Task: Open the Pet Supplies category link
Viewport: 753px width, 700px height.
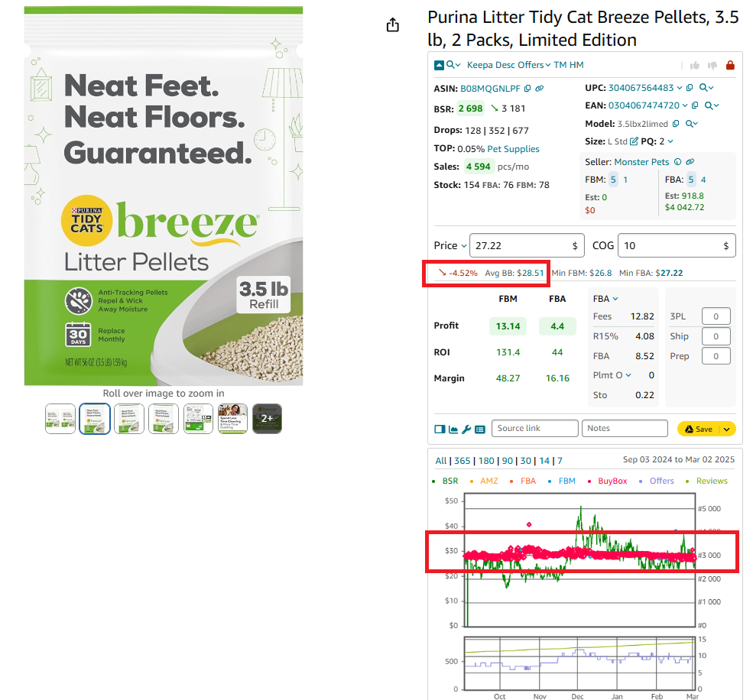Action: (512, 149)
